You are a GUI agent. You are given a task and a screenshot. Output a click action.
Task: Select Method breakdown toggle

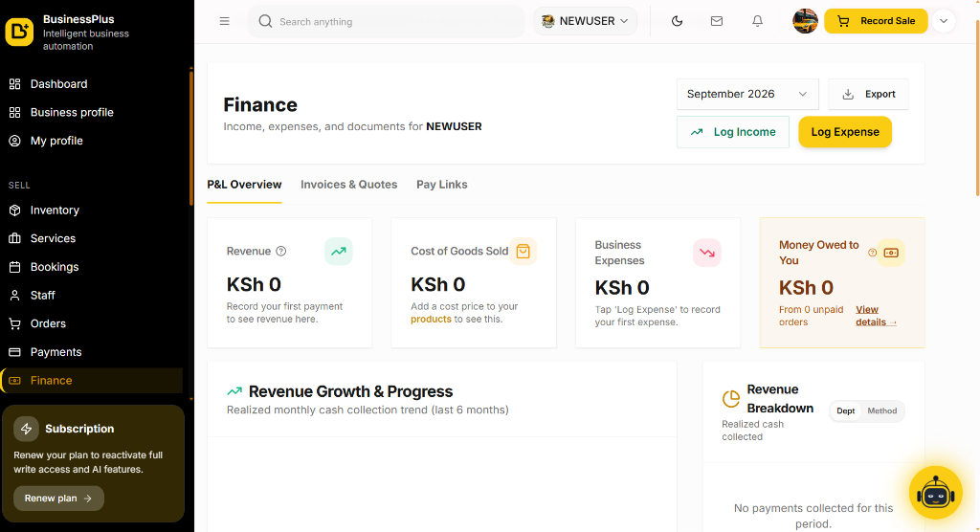pyautogui.click(x=881, y=410)
